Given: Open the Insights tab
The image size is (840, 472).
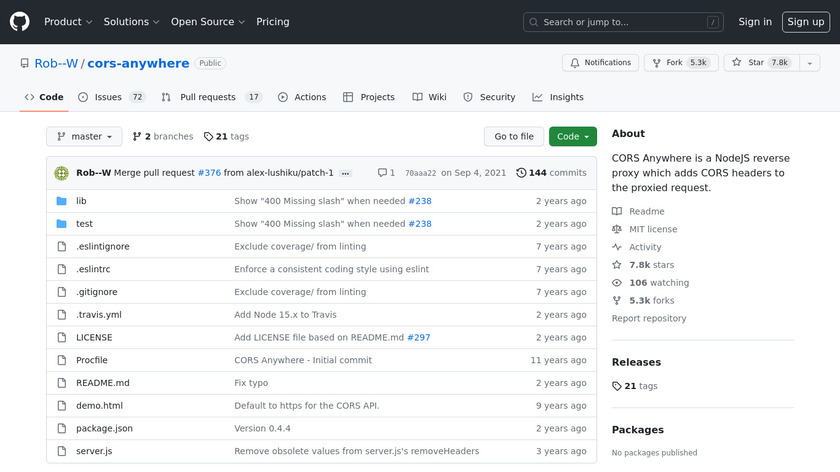Looking at the screenshot, I should coord(558,97).
